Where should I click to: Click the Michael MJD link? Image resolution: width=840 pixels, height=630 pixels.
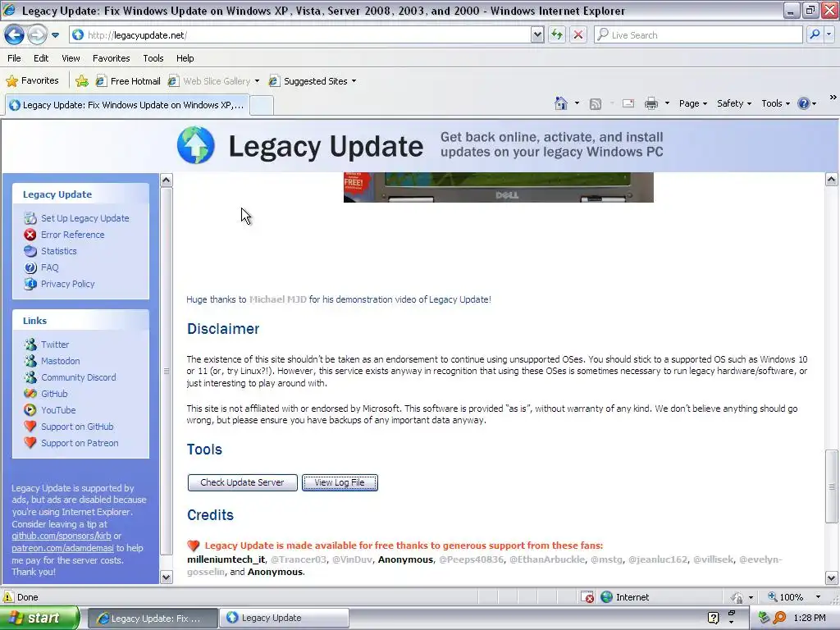(277, 299)
